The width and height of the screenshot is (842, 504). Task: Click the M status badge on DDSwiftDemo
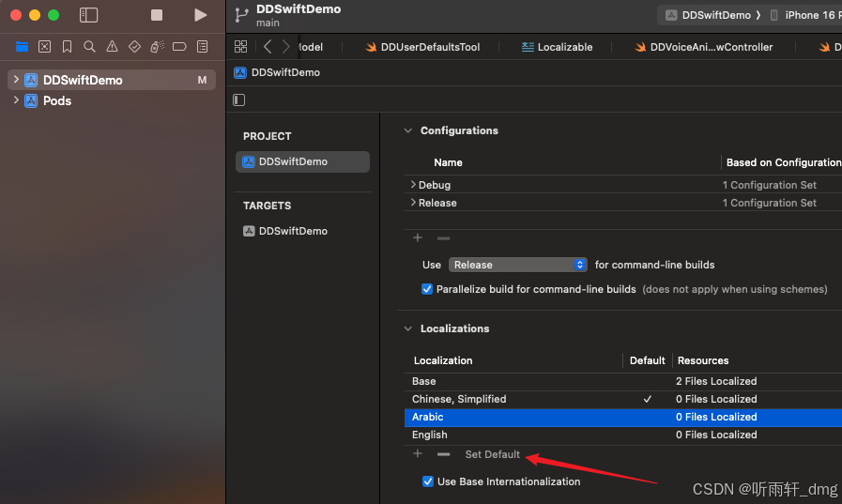point(202,80)
